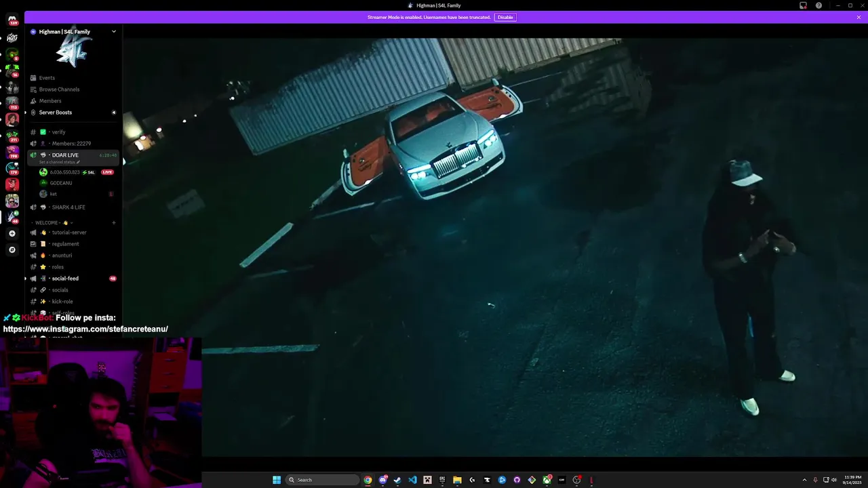
Task: Click the taskbar Search box
Action: point(322,480)
